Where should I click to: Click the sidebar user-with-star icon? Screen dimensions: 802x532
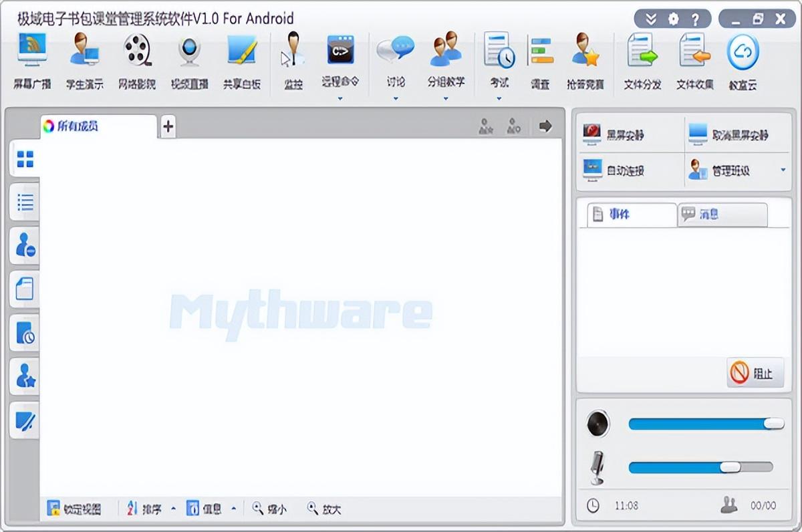click(25, 377)
